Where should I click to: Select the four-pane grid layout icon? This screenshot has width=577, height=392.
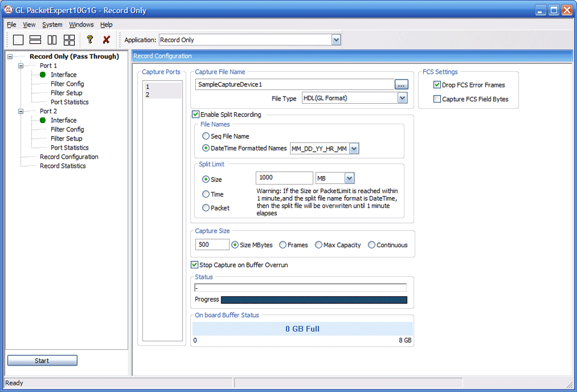69,40
